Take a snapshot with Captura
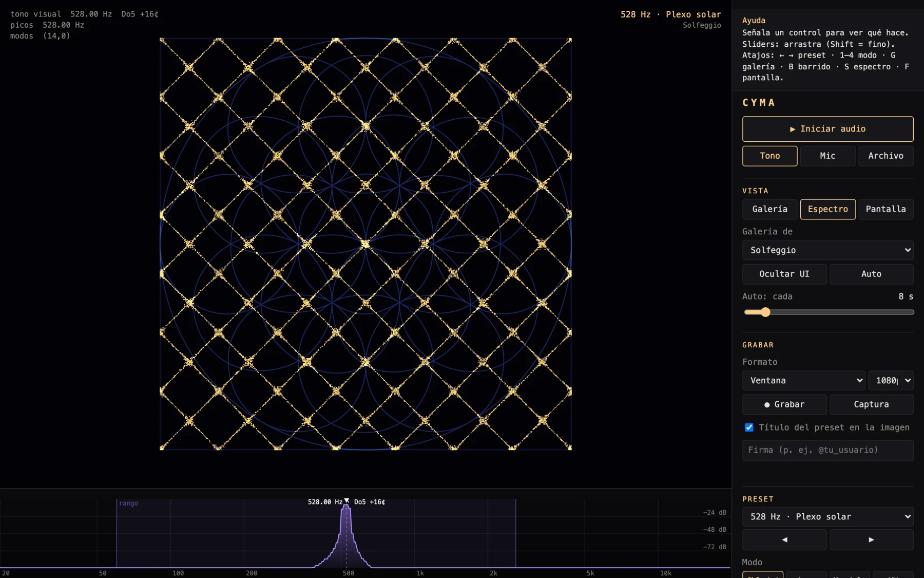This screenshot has height=578, width=924. click(871, 404)
